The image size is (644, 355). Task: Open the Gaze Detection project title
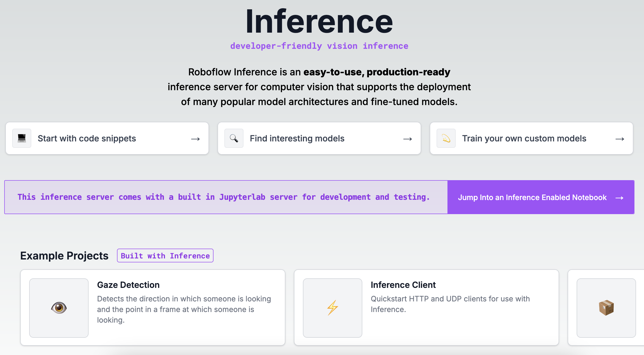pyautogui.click(x=128, y=285)
